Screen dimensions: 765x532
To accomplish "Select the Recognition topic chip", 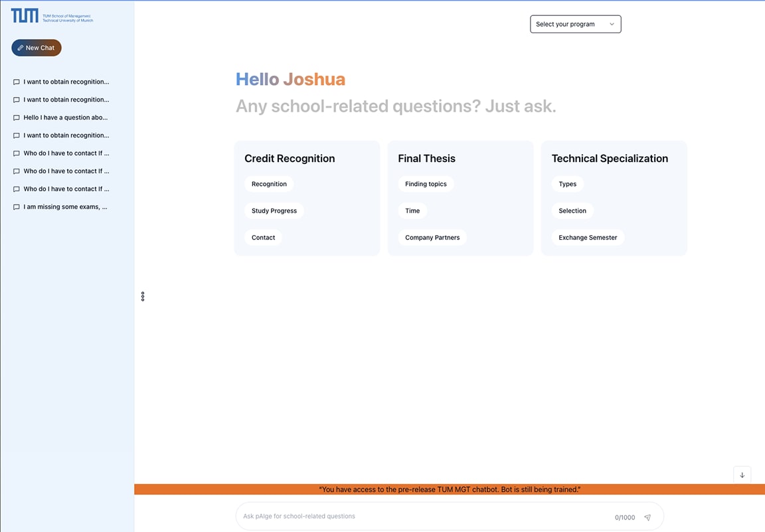I will coord(270,184).
